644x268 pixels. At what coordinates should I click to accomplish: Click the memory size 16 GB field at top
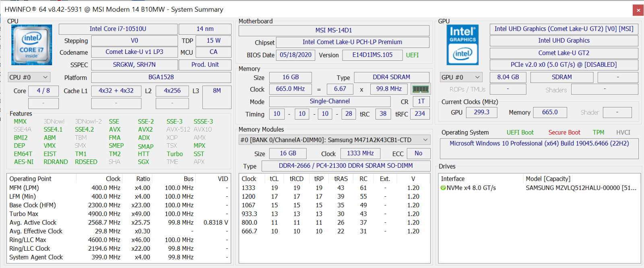tap(291, 77)
